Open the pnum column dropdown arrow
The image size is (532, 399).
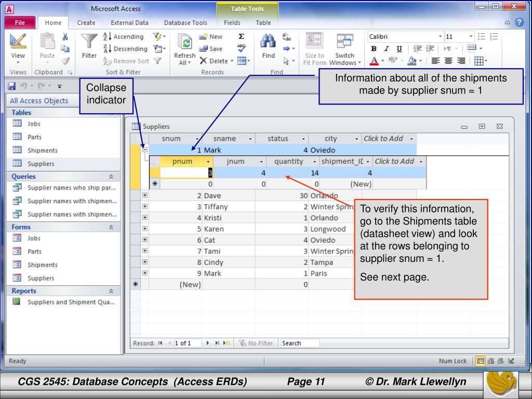(208, 162)
